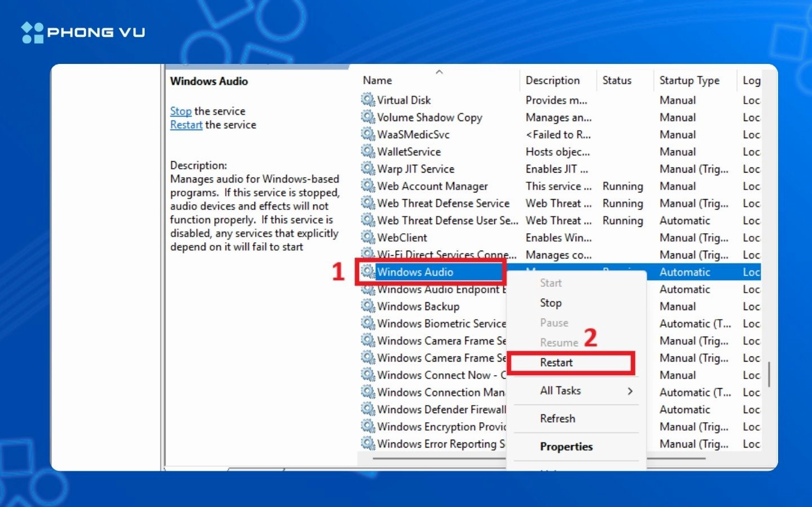This screenshot has width=812, height=507.
Task: Click the gear icon beside WalletService
Action: coord(368,151)
